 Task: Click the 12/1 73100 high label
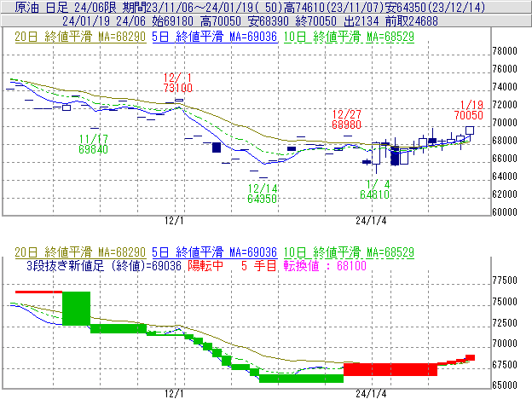[178, 83]
